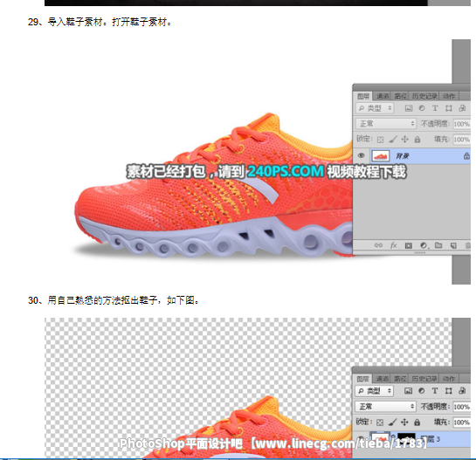Screen dimensions: 476x460
Task: Click smart object filter icon in step 30 panel
Action: coord(462,391)
